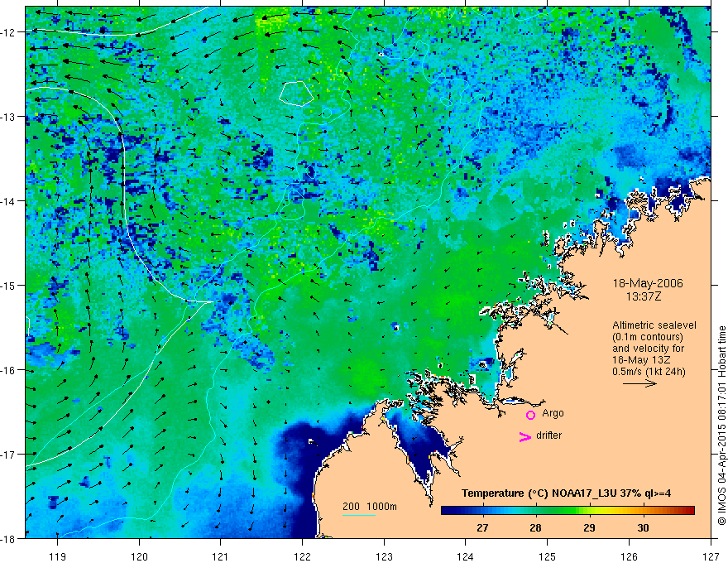The width and height of the screenshot is (728, 563).
Task: Click the white closed polygon contour near 122E
Action: pyautogui.click(x=297, y=94)
